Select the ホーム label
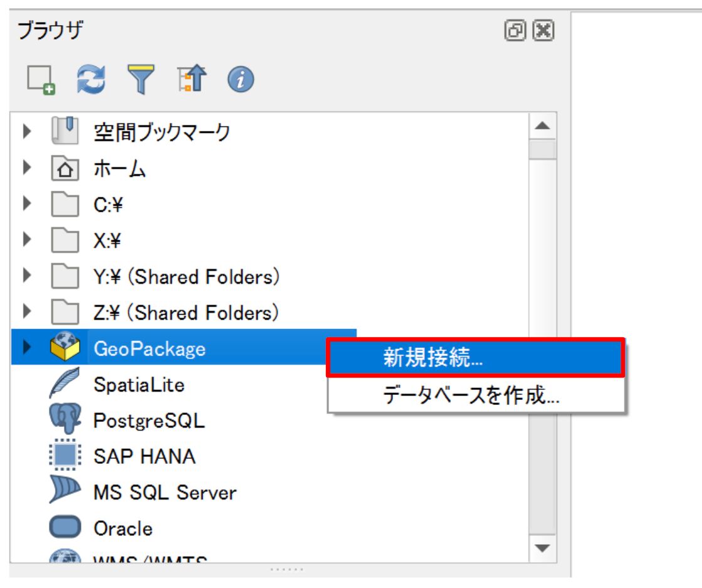Viewport: 702px width, 588px height. tap(120, 169)
